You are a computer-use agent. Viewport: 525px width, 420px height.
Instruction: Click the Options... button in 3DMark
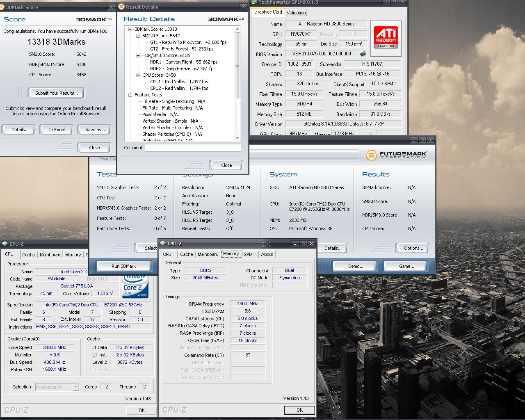click(413, 248)
